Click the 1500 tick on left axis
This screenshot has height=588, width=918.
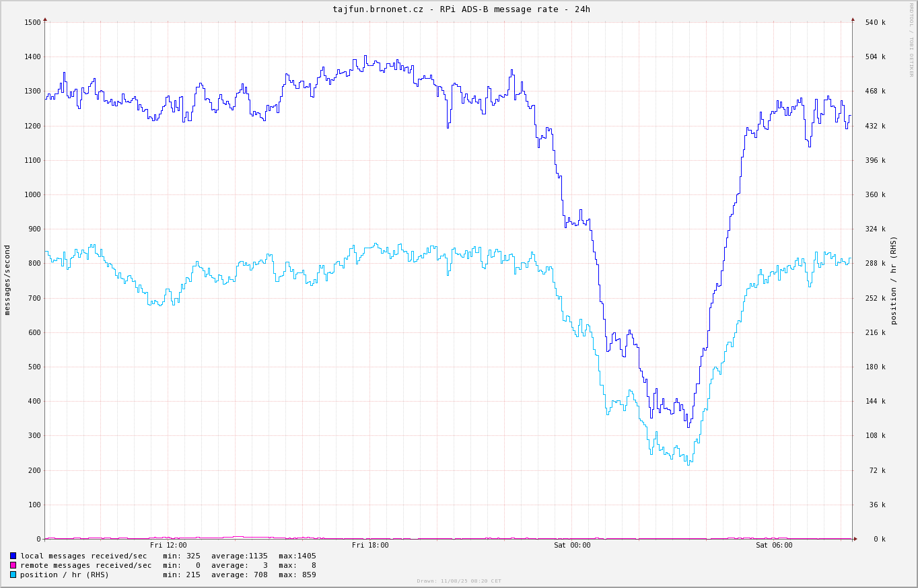pyautogui.click(x=32, y=22)
